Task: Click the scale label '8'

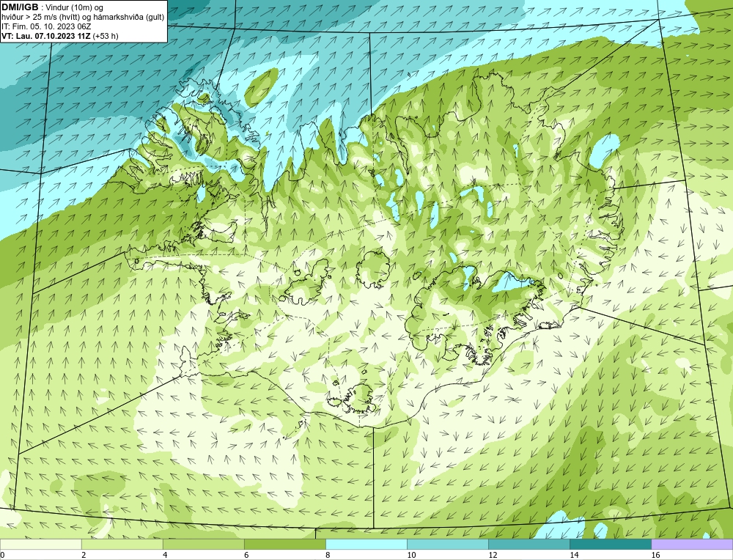Action: (x=328, y=555)
